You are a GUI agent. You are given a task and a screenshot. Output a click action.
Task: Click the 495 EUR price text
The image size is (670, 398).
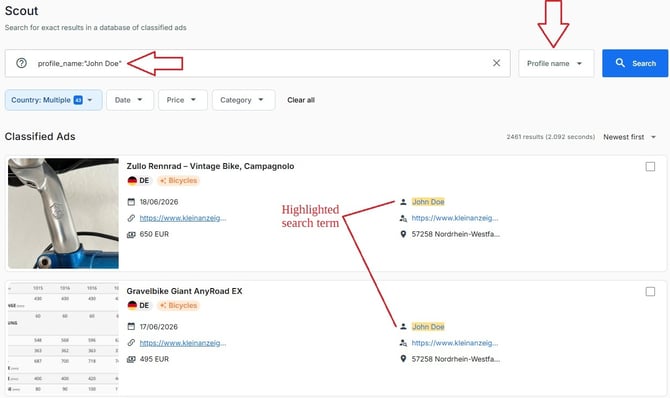[154, 359]
